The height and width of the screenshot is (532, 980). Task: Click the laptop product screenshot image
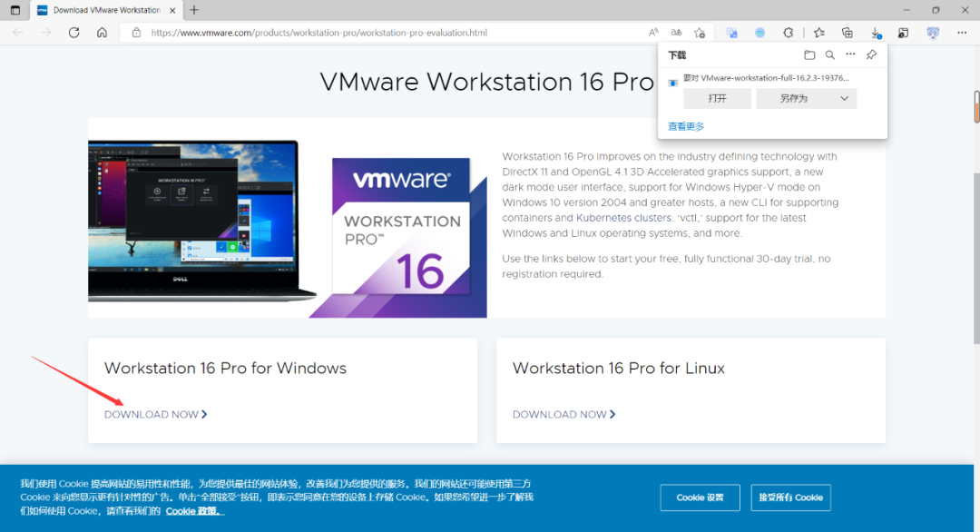click(201, 220)
